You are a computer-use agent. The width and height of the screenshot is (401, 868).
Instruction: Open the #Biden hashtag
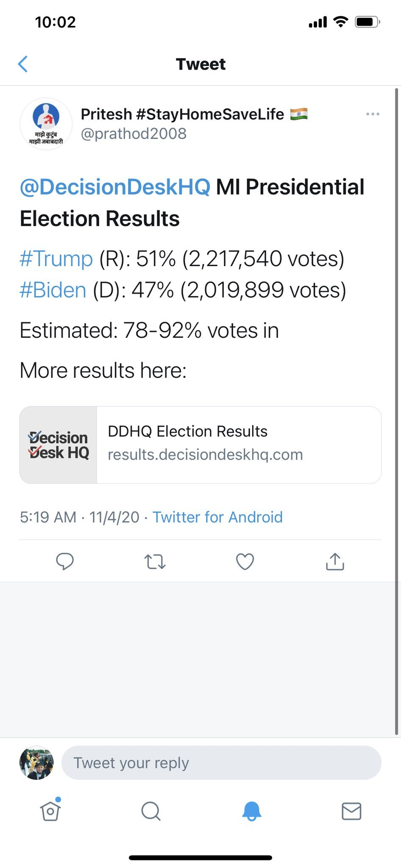pyautogui.click(x=53, y=290)
